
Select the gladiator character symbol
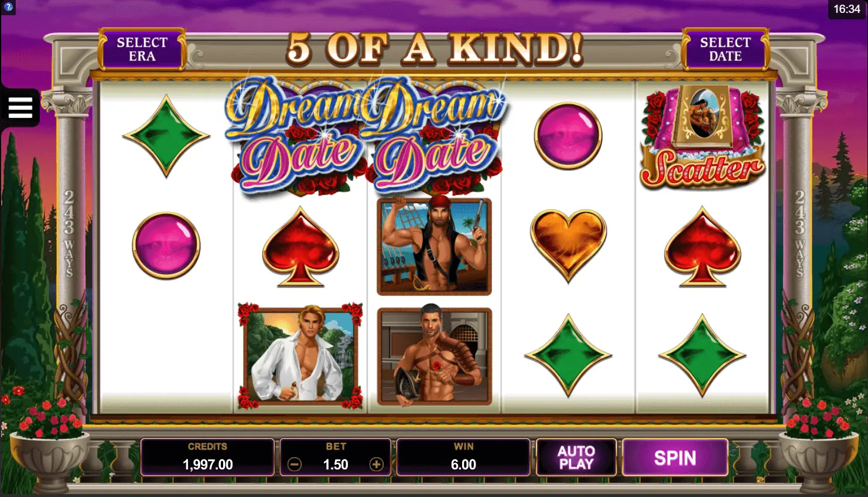click(434, 356)
